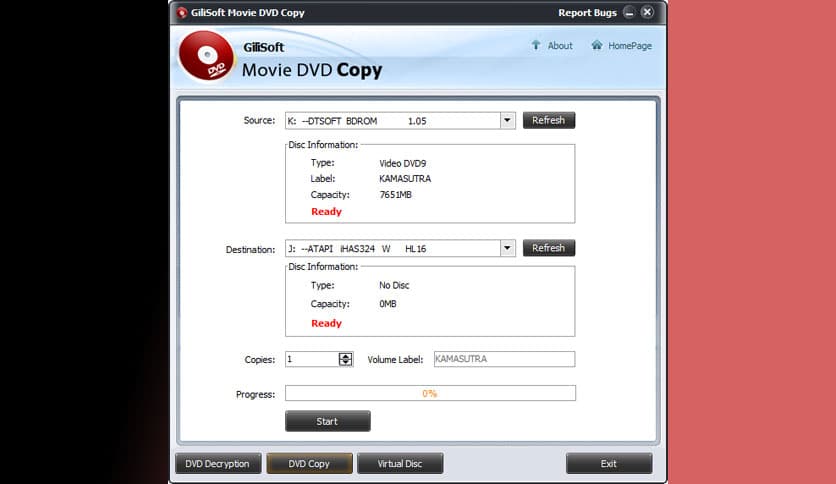Switch to Virtual Disc tab
Screen dimensions: 836x484
pyautogui.click(x=400, y=464)
